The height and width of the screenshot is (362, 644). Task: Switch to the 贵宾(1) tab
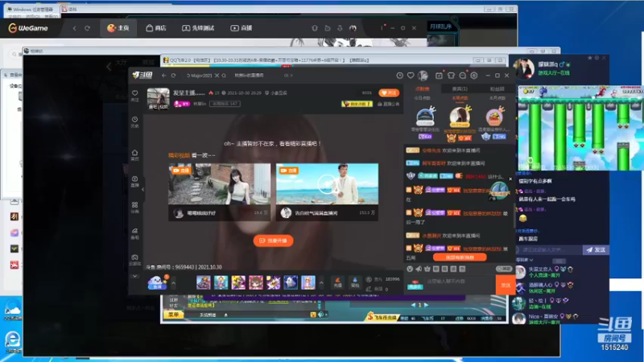click(460, 88)
